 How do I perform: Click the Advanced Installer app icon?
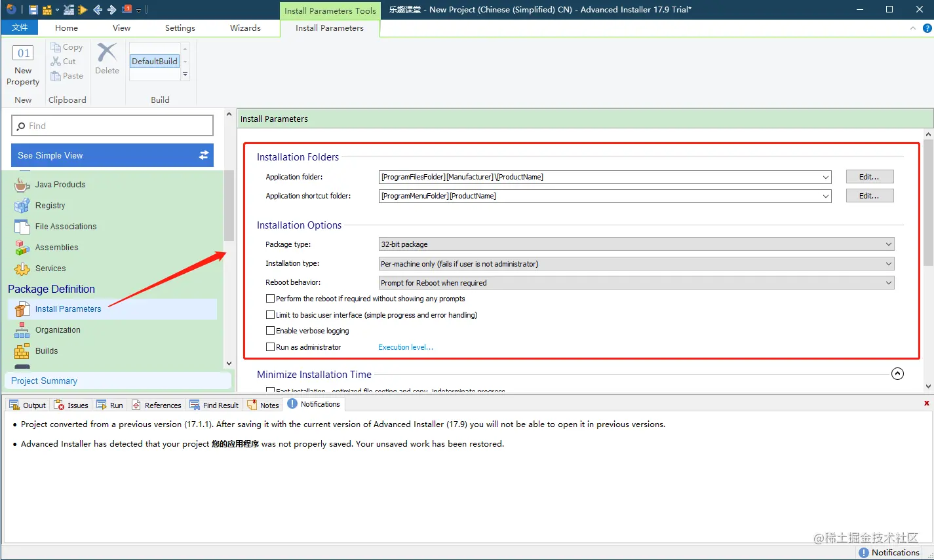[x=10, y=9]
